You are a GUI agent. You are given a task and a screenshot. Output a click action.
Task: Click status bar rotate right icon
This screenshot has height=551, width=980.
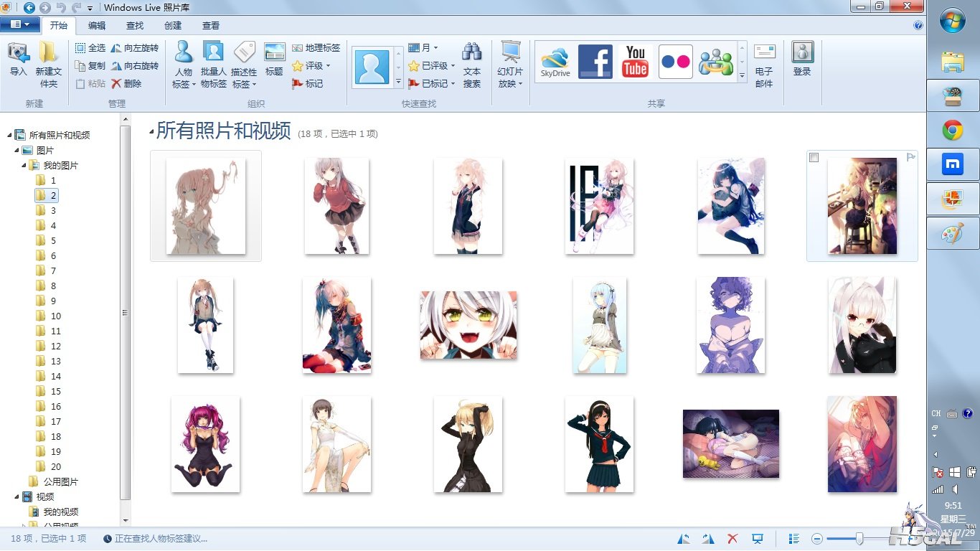coord(709,539)
